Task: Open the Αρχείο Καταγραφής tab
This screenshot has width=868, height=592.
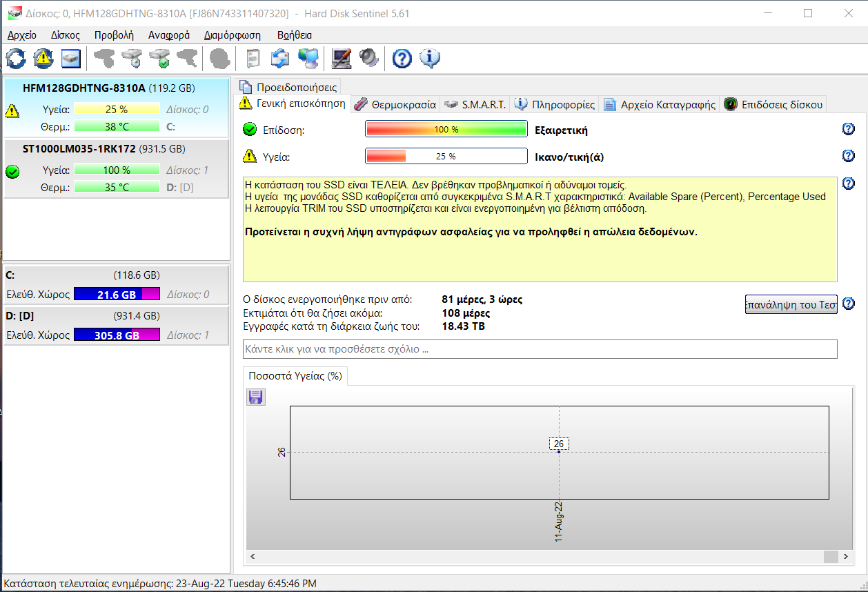Action: point(659,105)
